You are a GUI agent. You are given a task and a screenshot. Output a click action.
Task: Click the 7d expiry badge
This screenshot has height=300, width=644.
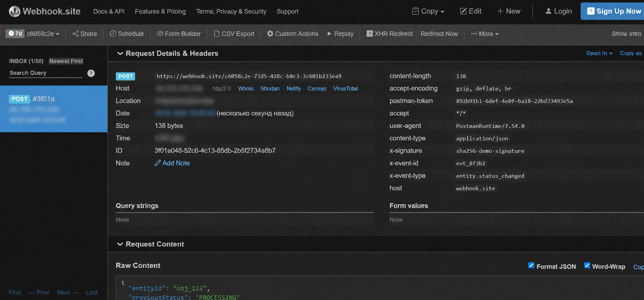[15, 34]
